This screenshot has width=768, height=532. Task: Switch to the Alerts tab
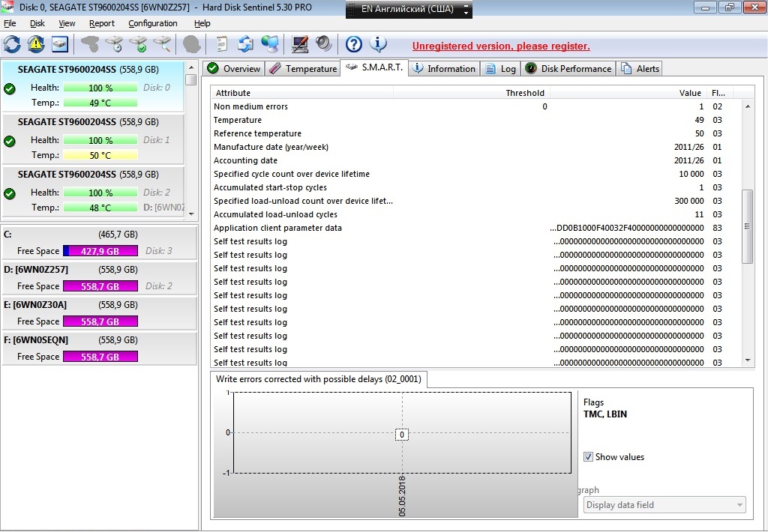(x=640, y=68)
